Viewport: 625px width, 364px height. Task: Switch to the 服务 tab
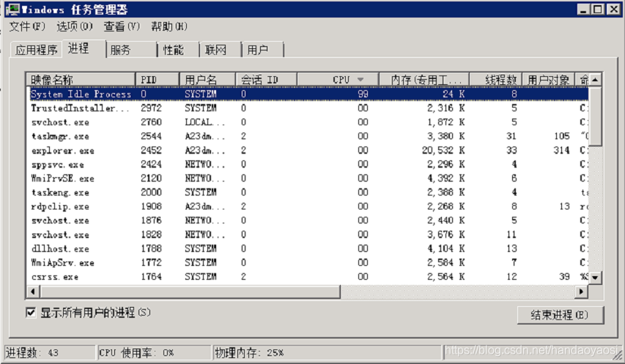coord(132,50)
